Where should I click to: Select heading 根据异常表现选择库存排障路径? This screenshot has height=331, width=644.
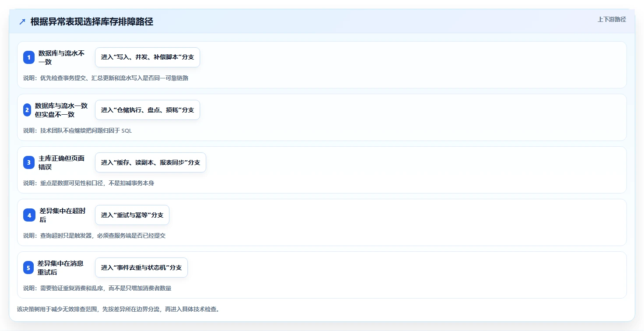pyautogui.click(x=92, y=21)
